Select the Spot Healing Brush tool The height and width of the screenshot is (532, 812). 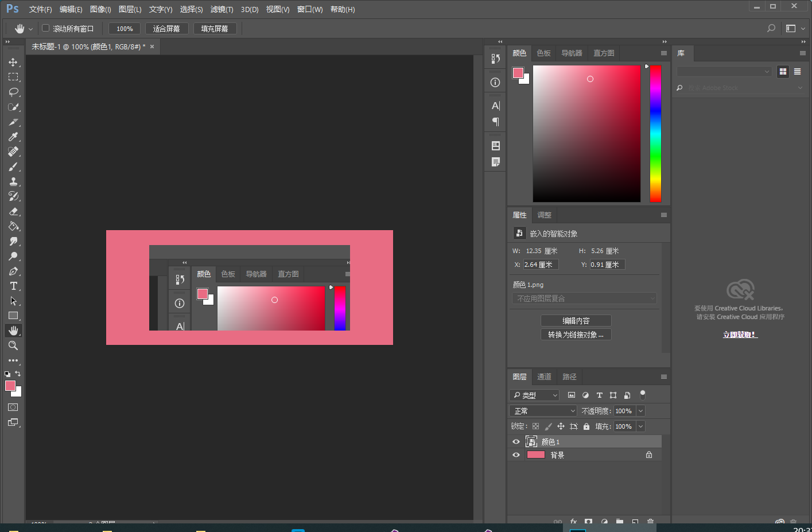[x=13, y=152]
